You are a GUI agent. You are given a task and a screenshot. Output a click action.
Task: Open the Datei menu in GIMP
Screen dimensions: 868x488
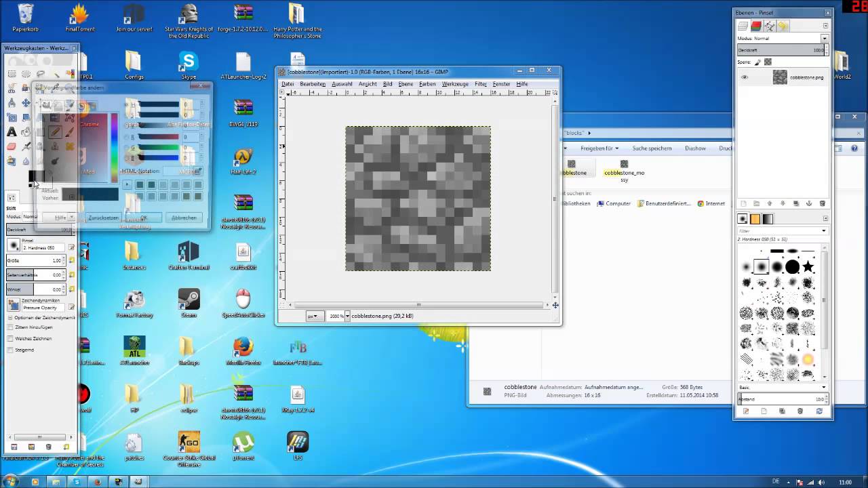pos(288,84)
